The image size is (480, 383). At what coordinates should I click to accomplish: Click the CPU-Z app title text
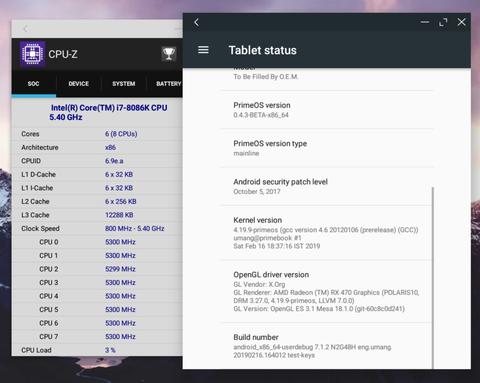[63, 54]
